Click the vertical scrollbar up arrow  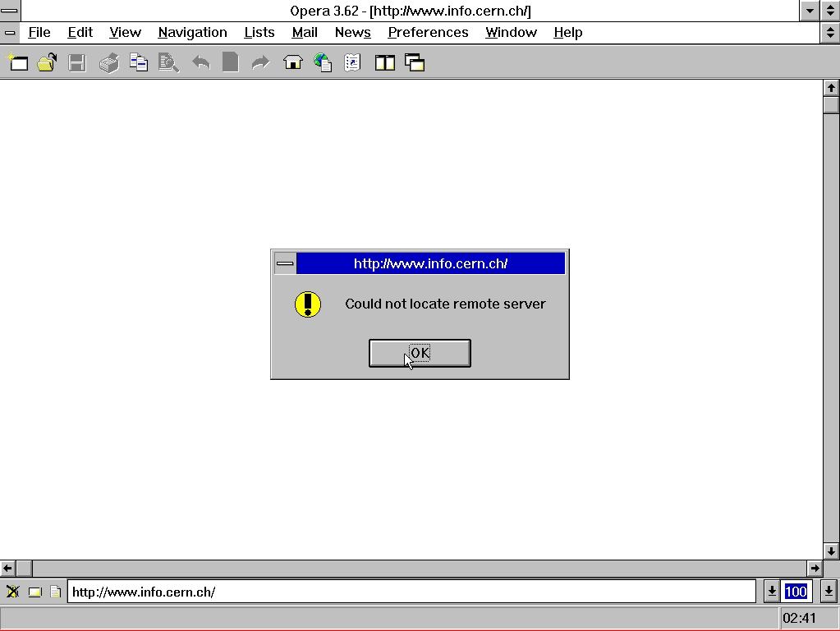(x=831, y=88)
